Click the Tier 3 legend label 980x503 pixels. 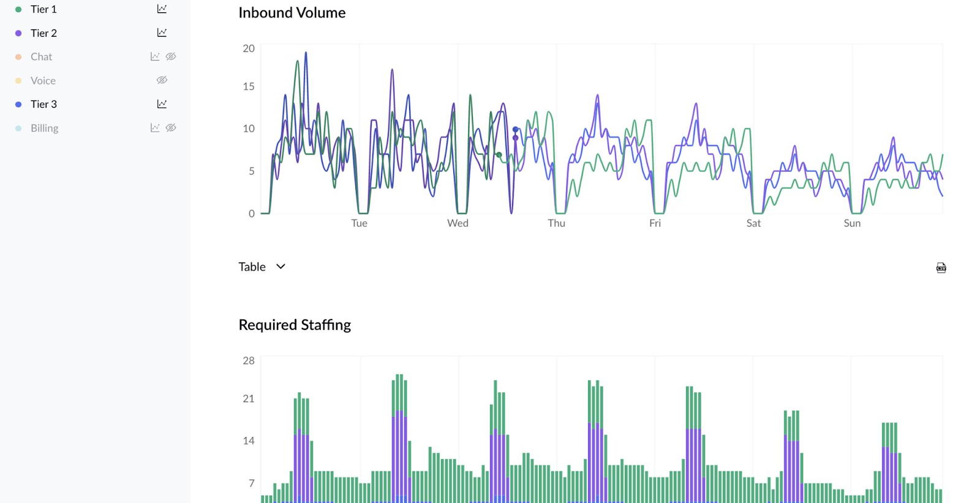coord(43,104)
